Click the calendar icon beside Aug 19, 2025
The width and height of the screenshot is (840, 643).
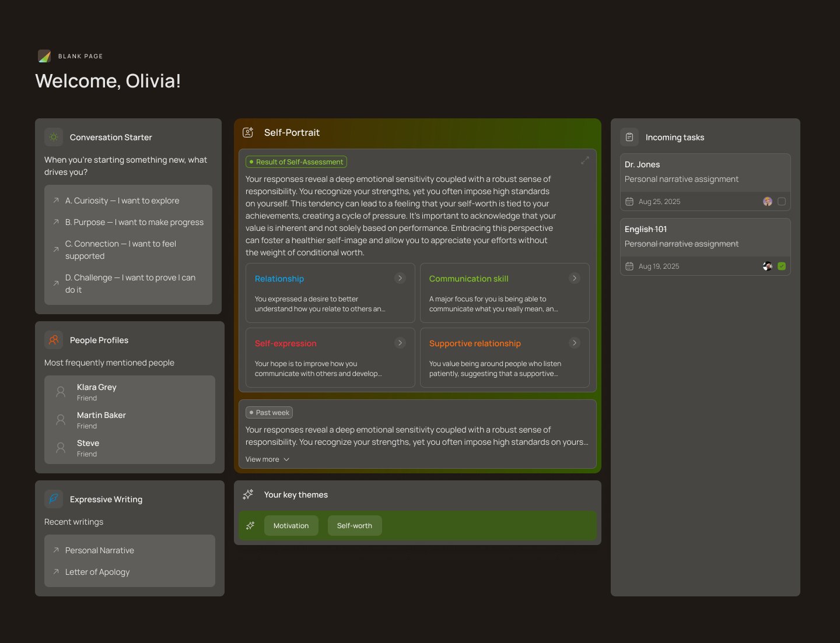[x=629, y=266]
